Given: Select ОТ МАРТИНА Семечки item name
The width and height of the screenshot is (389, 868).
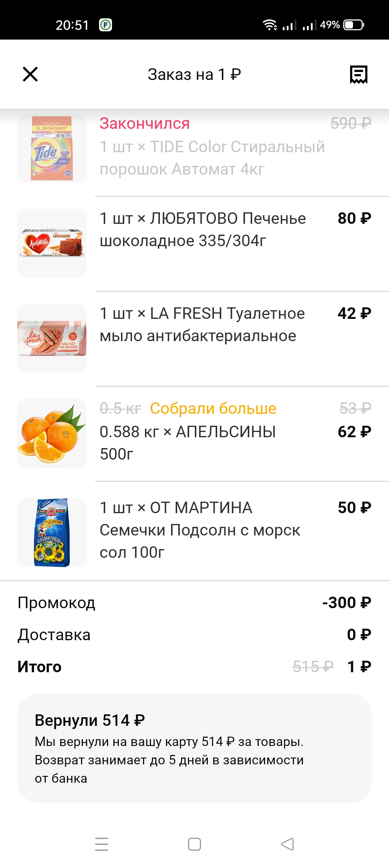Looking at the screenshot, I should point(200,530).
